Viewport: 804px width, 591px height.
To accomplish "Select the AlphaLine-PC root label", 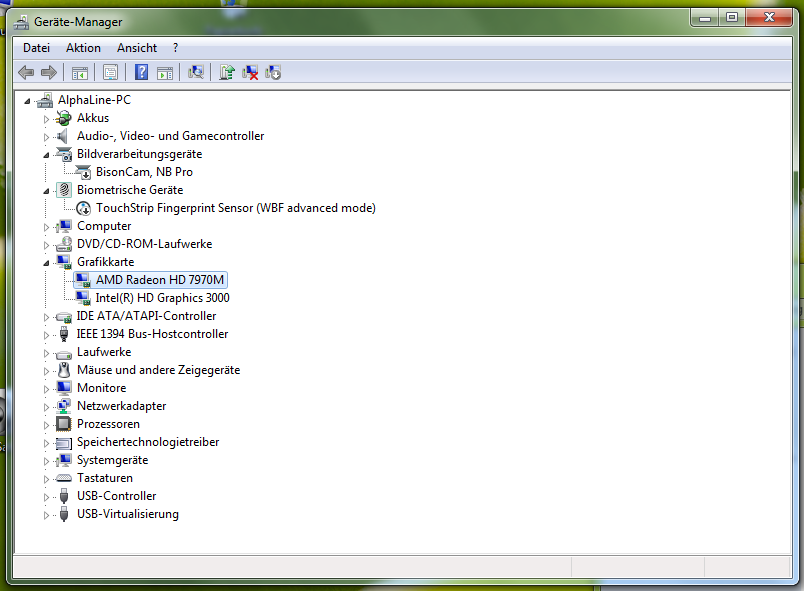I will [94, 100].
